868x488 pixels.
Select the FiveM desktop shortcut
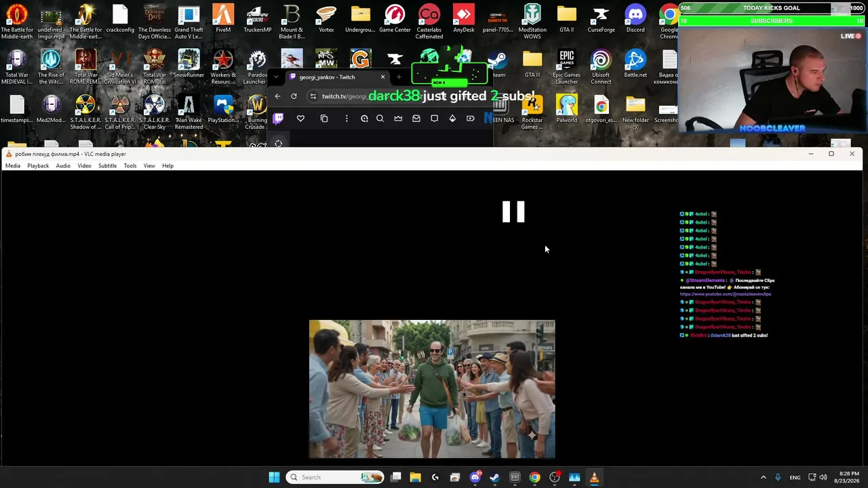pyautogui.click(x=223, y=19)
